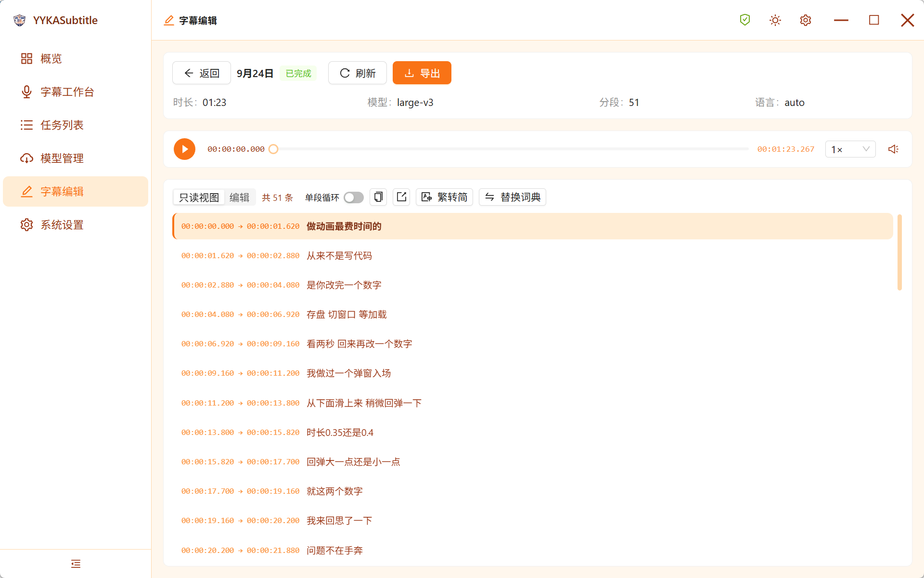
Task: Collapse the sidebar with the bottom icon
Action: coord(76,564)
